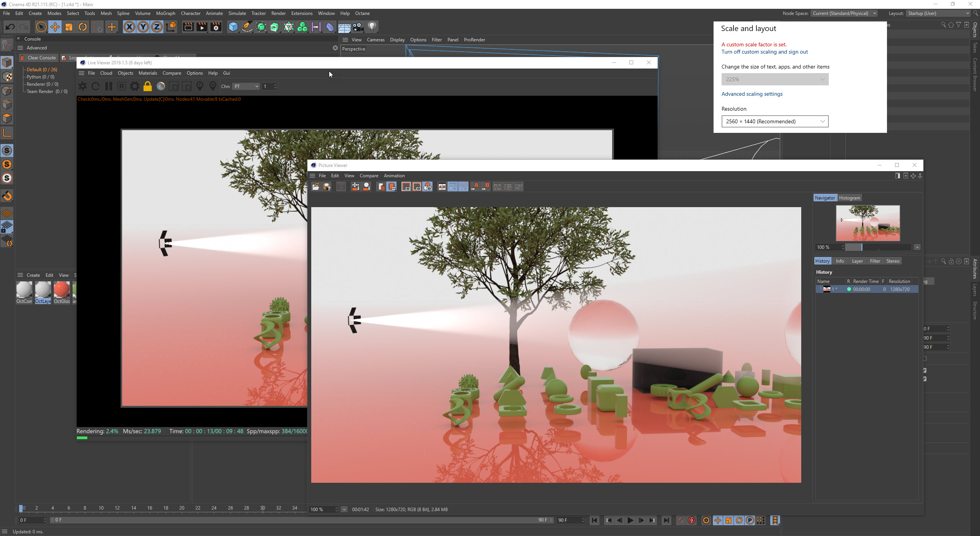This screenshot has width=980, height=536.
Task: Click Octane settings gear in Live Viewer
Action: point(134,86)
